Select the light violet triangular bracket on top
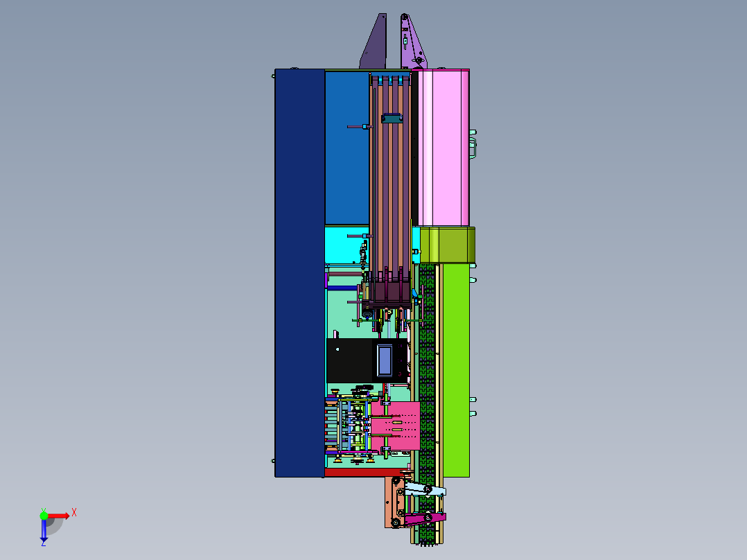The image size is (747, 560). (412, 43)
